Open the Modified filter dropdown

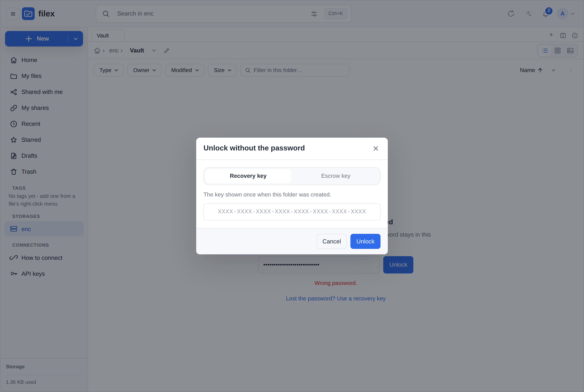click(x=185, y=70)
